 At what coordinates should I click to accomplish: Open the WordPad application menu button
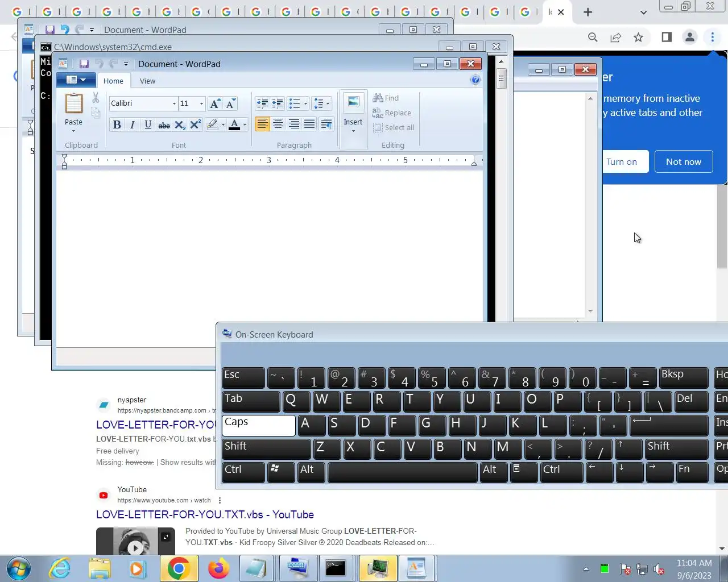pyautogui.click(x=76, y=80)
